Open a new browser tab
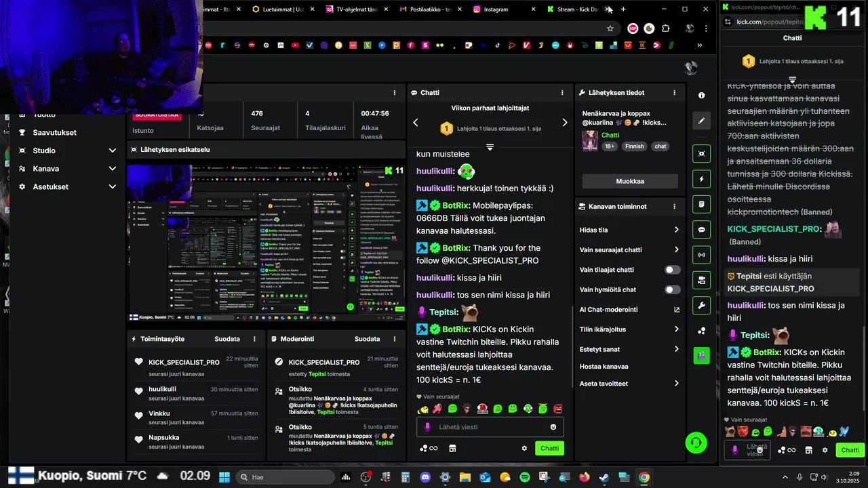Screen dimensions: 868x488 click(x=623, y=9)
